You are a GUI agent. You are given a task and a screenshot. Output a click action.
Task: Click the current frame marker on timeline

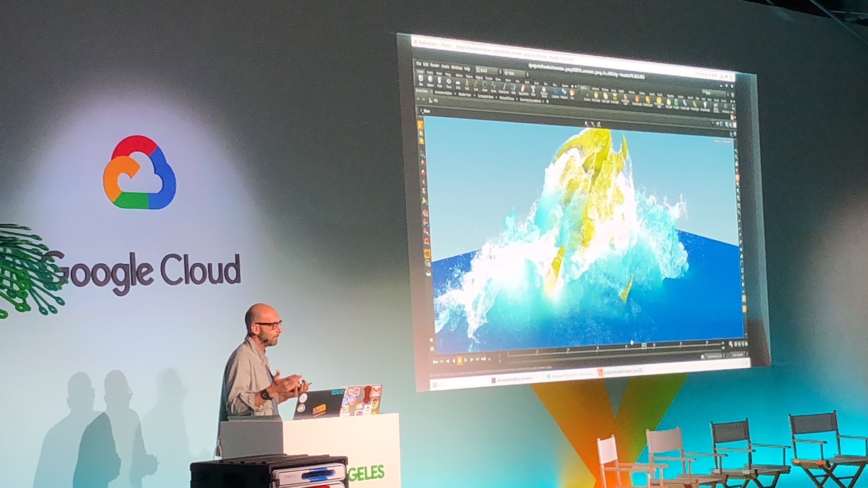(644, 346)
